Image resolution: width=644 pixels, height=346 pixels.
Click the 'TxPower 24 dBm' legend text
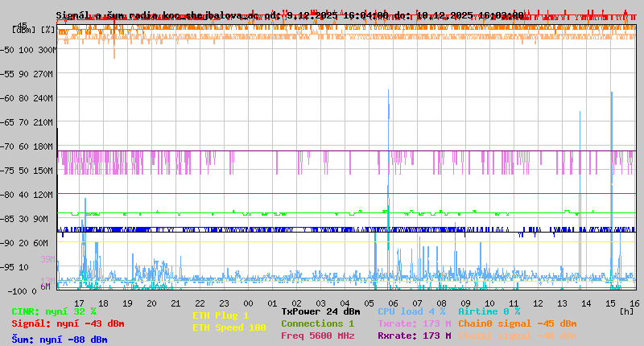pyautogui.click(x=320, y=311)
